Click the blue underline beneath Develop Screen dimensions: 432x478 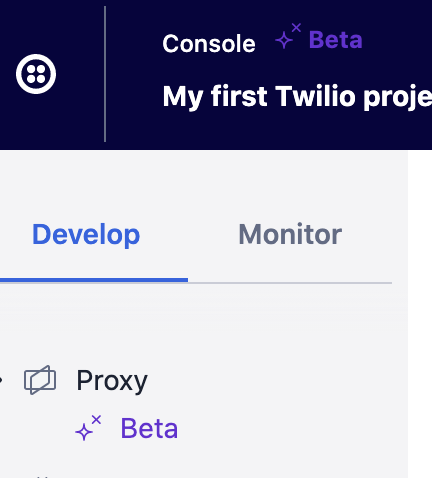94,280
